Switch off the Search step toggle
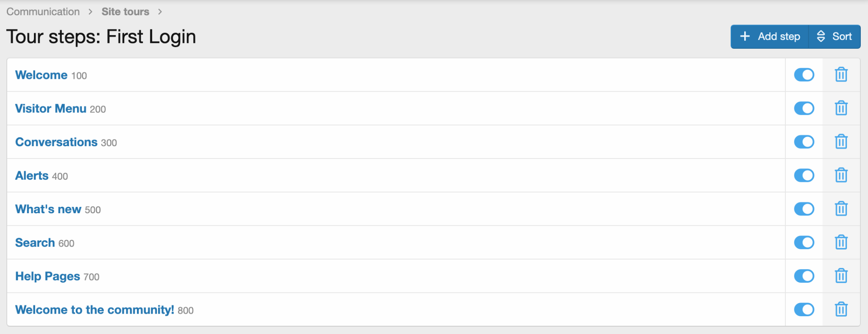The width and height of the screenshot is (868, 334). [x=804, y=242]
